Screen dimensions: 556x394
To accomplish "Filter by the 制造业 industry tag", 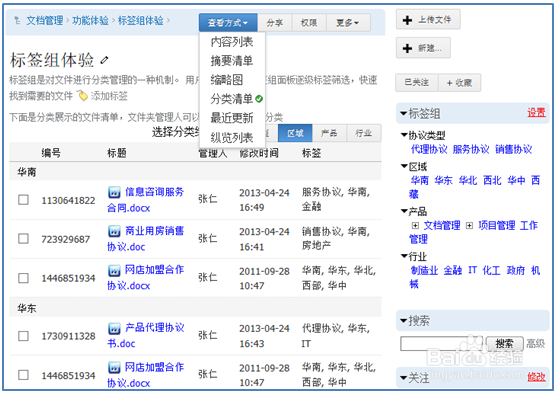I will pyautogui.click(x=424, y=271).
